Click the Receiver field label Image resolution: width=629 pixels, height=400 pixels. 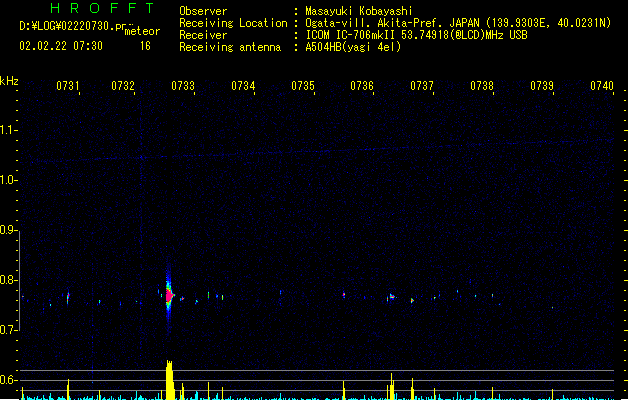tap(203, 35)
